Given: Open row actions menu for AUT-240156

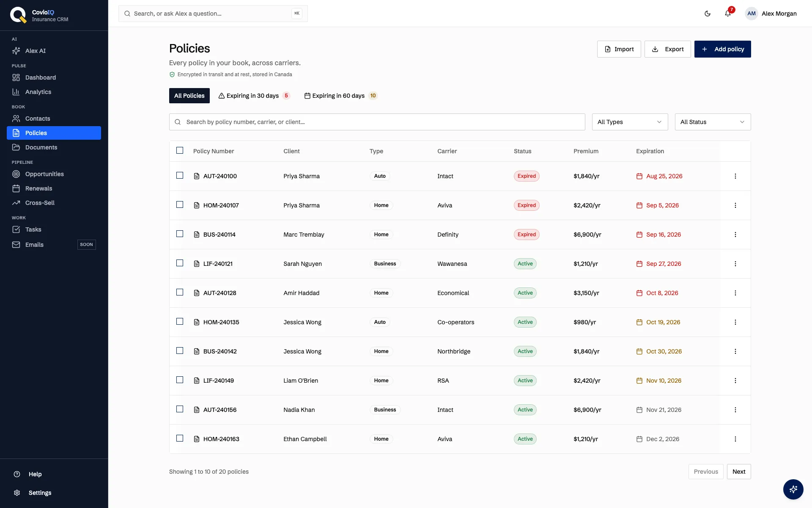Looking at the screenshot, I should (735, 410).
